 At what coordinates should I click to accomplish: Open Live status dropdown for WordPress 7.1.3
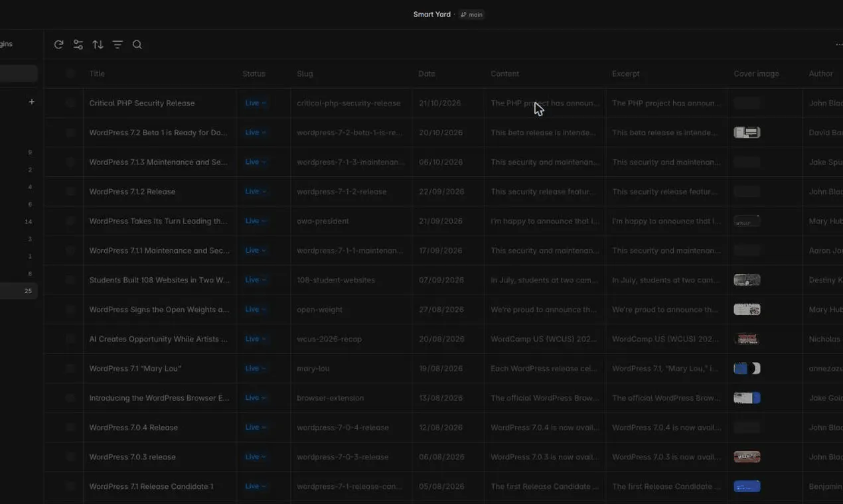click(256, 162)
